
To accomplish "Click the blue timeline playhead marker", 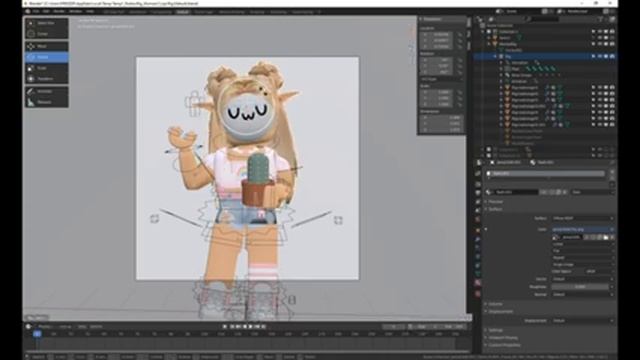I will 37,334.
